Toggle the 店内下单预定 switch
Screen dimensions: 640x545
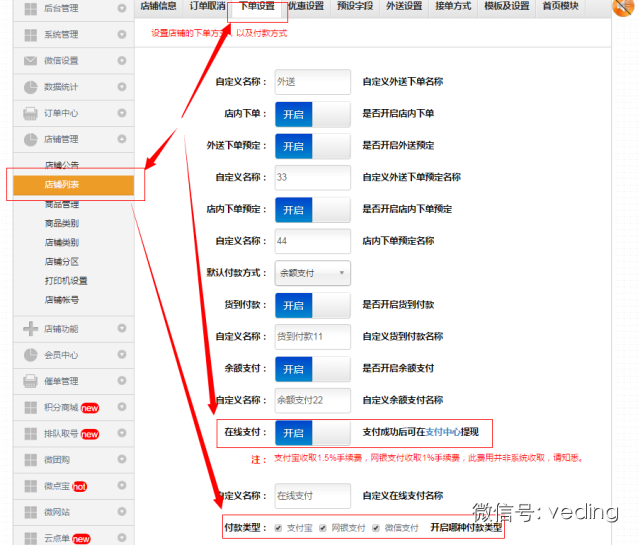click(x=313, y=210)
